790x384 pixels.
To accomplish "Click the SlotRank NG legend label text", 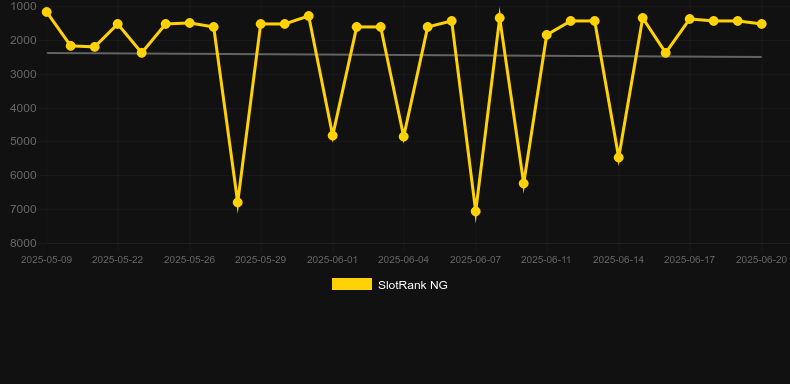I will (x=413, y=285).
